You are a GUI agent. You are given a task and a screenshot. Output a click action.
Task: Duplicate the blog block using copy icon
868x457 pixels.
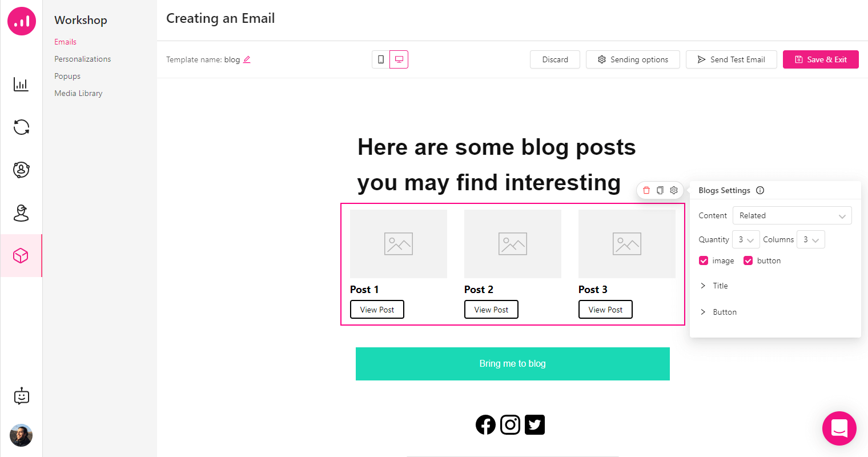point(660,190)
